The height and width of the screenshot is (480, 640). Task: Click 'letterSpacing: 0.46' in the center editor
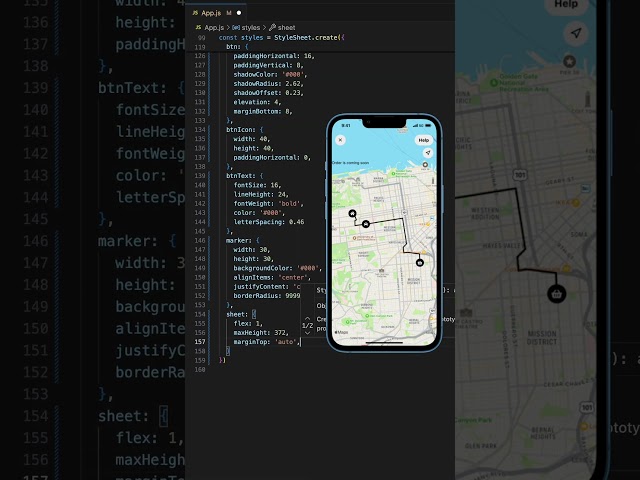coord(269,222)
